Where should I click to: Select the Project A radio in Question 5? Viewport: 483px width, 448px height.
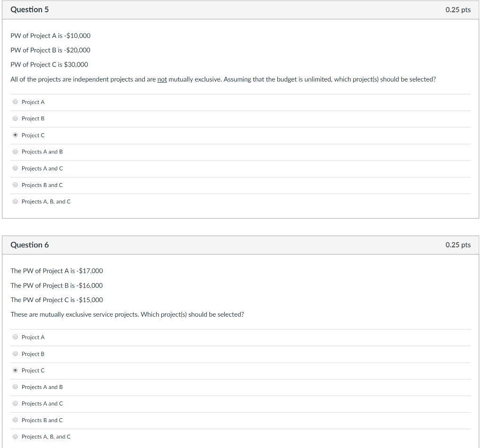tap(15, 102)
